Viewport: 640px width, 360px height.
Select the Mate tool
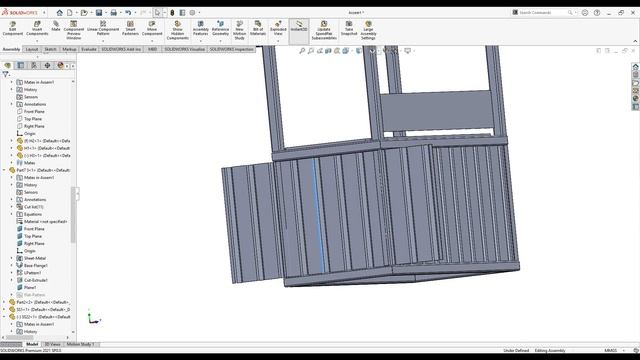(56, 26)
